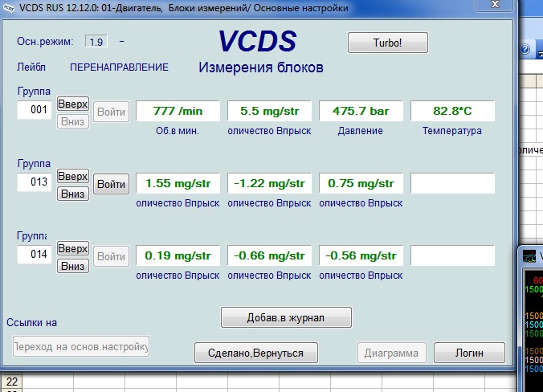The image size is (543, 392).
Task: Click the Давление label
Action: (360, 131)
